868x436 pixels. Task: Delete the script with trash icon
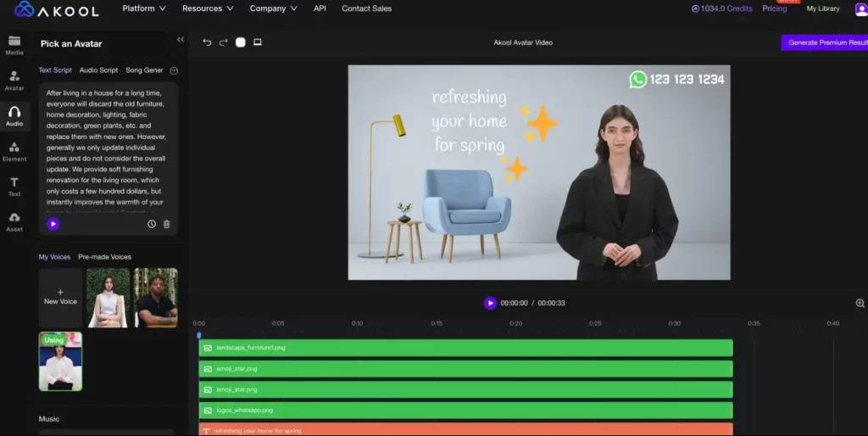pos(166,224)
